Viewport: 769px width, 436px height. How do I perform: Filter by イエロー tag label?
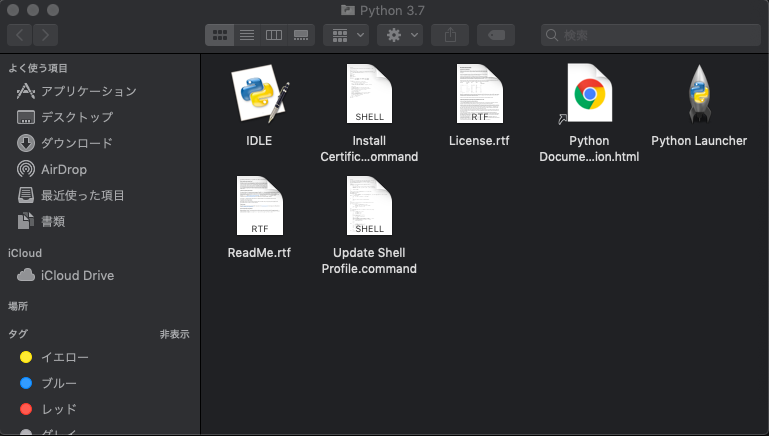tap(65, 358)
